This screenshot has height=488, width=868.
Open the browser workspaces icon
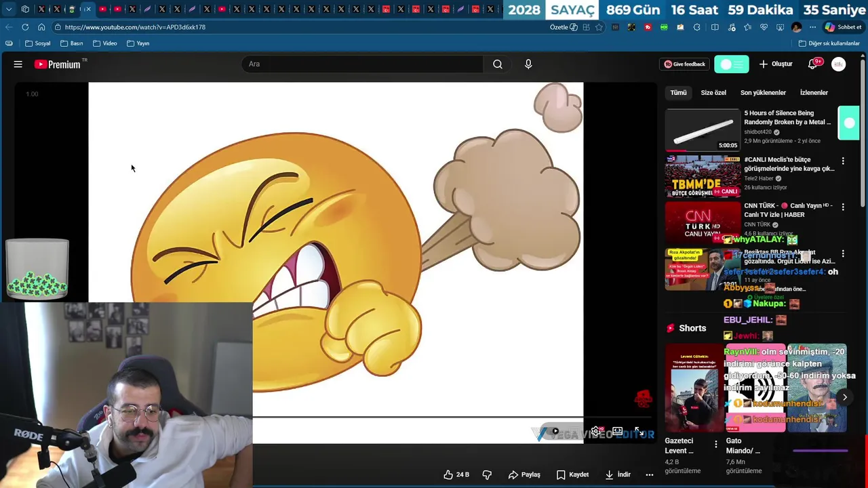tap(25, 9)
